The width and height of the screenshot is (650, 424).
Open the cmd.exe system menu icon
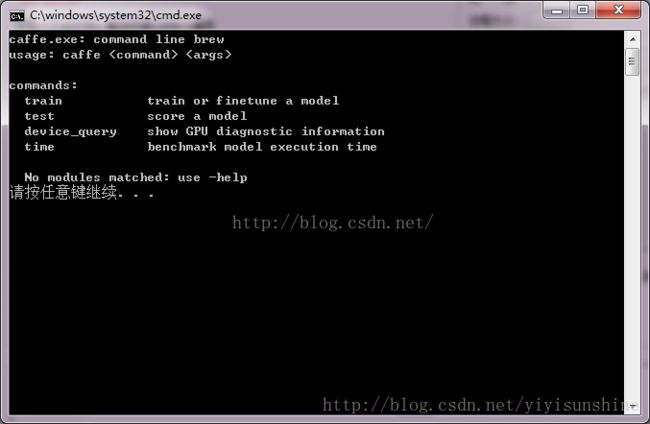(17, 16)
